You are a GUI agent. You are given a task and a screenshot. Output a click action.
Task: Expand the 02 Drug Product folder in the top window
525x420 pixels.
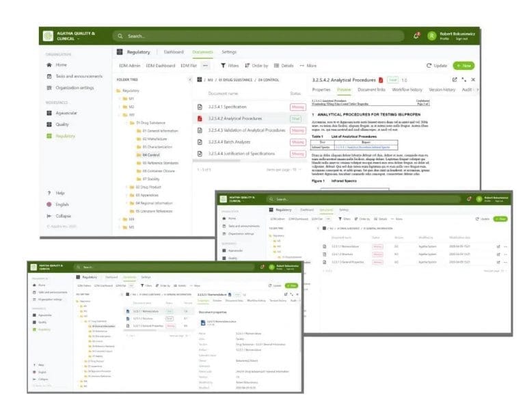(x=126, y=187)
